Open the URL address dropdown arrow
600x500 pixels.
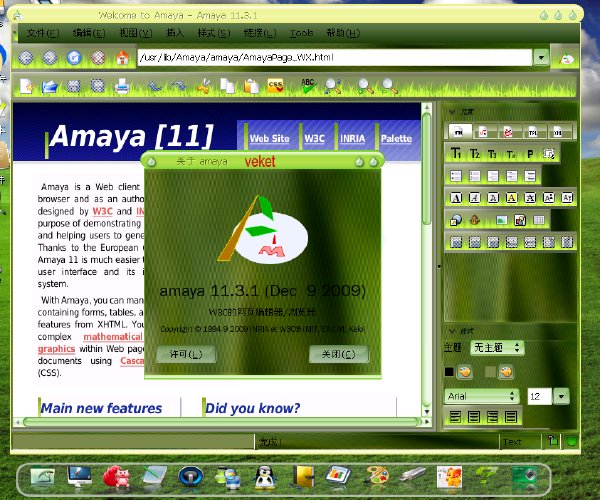pos(541,58)
